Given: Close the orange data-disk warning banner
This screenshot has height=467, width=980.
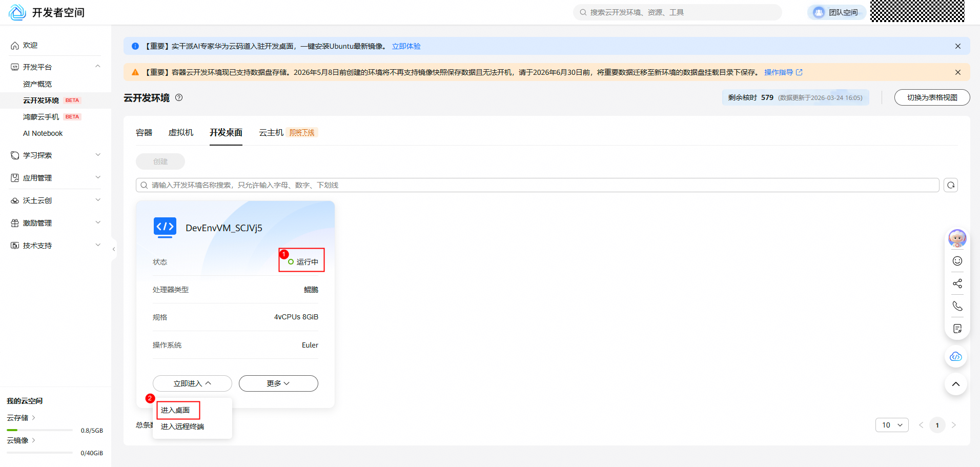Looking at the screenshot, I should click(958, 72).
